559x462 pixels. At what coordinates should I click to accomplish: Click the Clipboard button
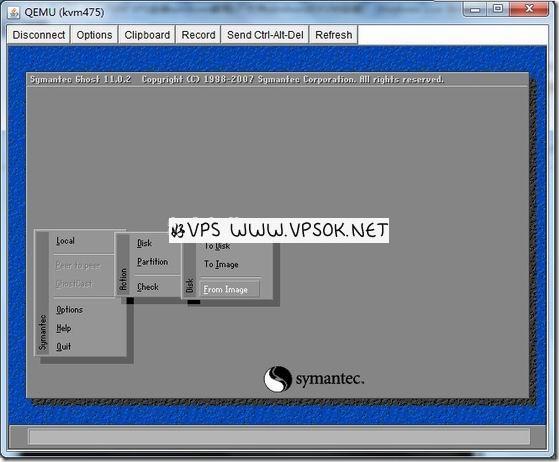pyautogui.click(x=147, y=35)
